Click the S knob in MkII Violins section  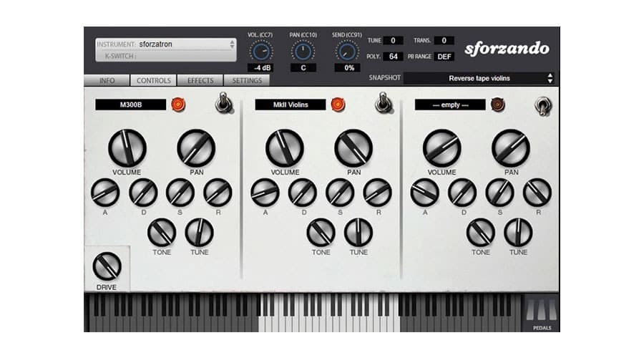click(340, 193)
